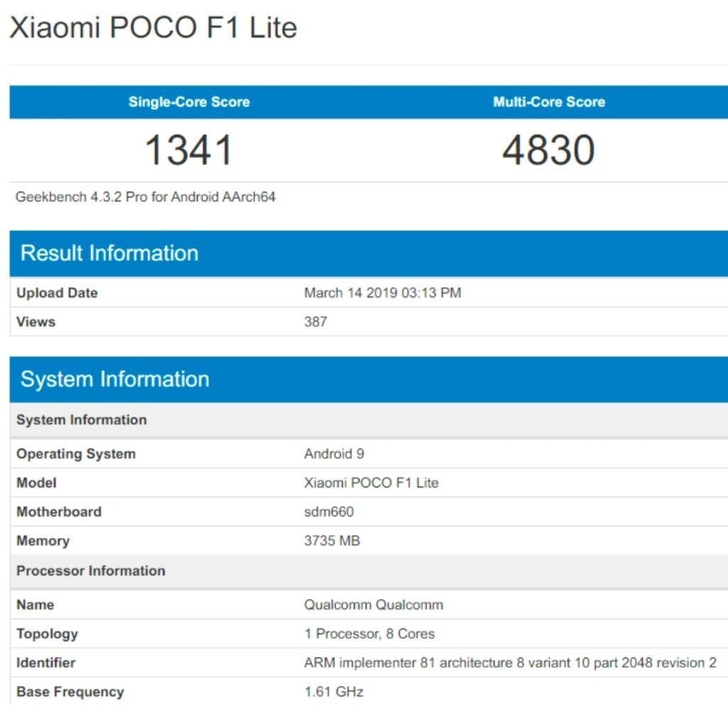Click the gray System Information subheader row
The image size is (728, 705).
click(x=82, y=420)
